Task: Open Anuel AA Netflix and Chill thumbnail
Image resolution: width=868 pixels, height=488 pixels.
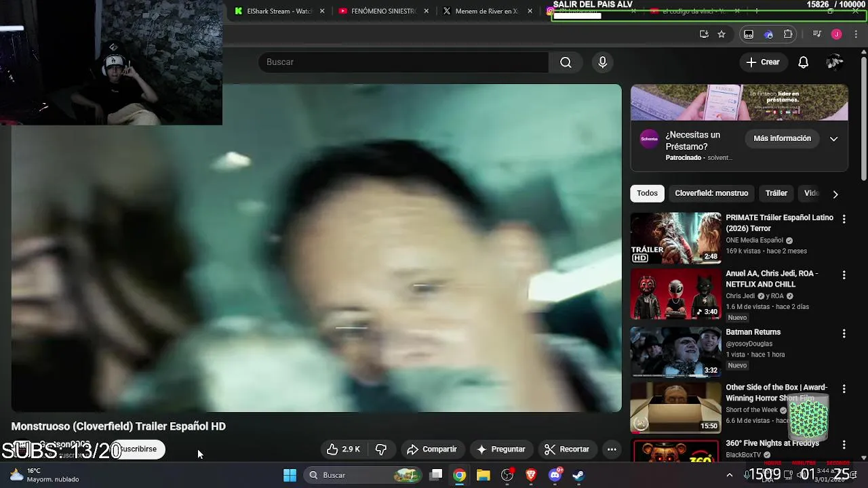Action: [675, 294]
